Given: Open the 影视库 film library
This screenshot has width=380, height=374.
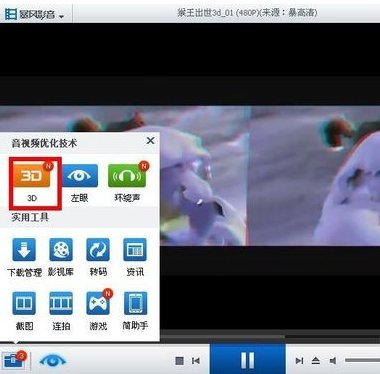Looking at the screenshot, I should click(x=61, y=250).
